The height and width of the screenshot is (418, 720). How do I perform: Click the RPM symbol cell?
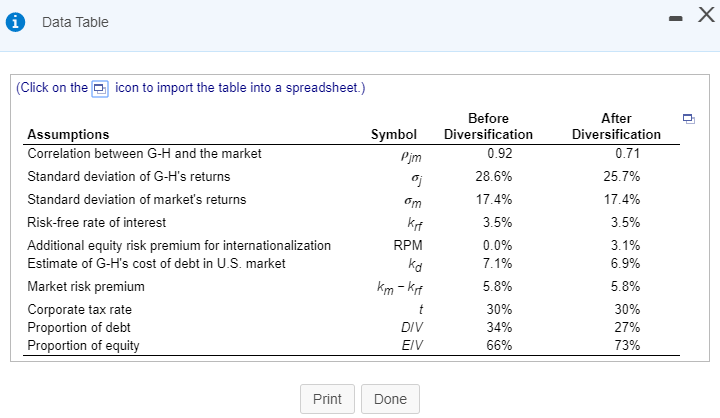click(400, 245)
